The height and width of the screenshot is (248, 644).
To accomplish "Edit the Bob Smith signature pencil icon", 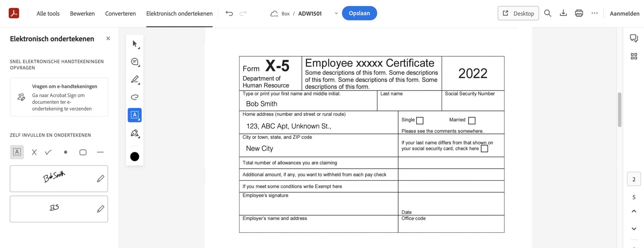I will [x=101, y=179].
